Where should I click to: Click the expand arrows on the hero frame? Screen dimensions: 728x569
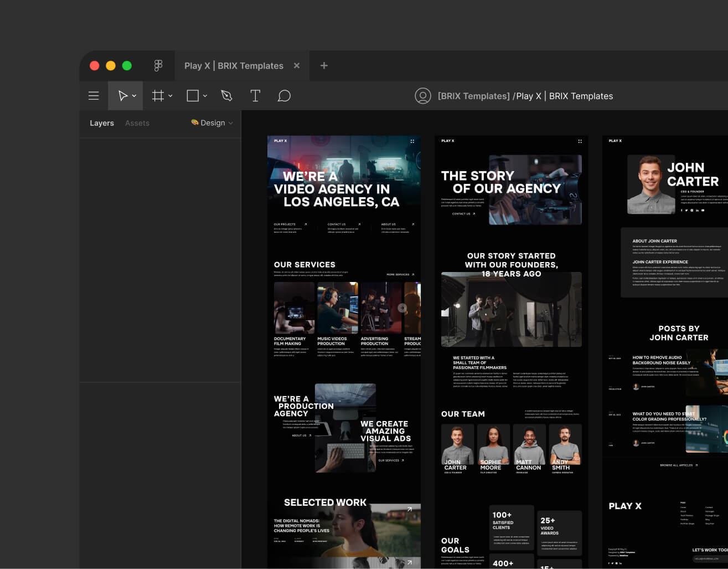tap(412, 141)
